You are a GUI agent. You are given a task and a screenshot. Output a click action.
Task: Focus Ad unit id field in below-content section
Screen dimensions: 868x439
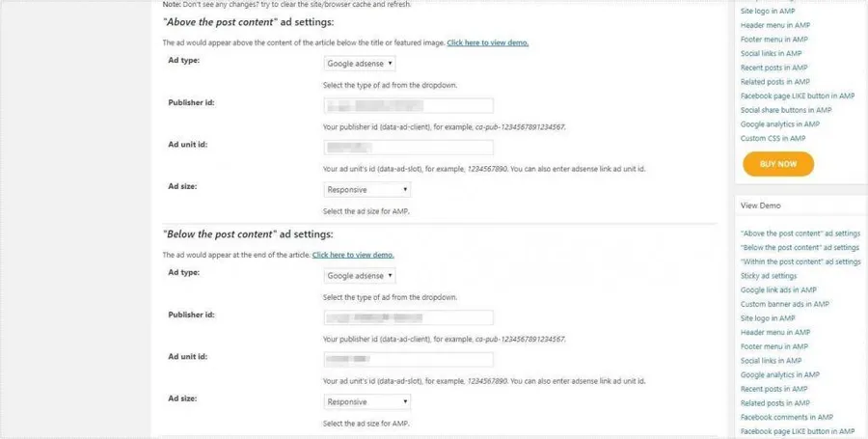(x=408, y=360)
